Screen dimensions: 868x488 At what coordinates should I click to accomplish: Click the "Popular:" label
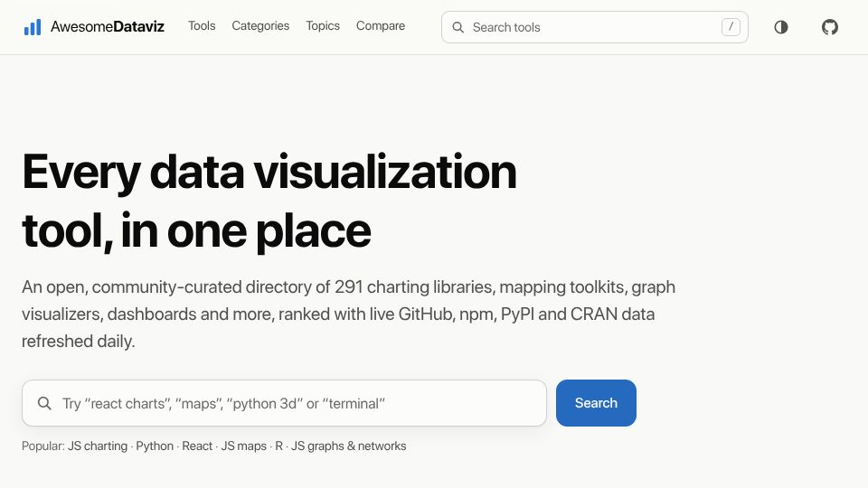click(x=43, y=446)
